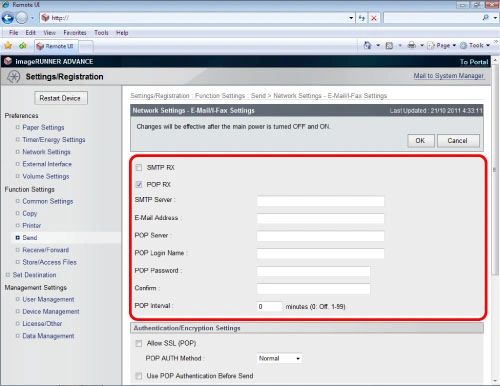Viewport: 500px width, 386px height.
Task: Click the Refresh icon beside address bar
Action: (x=362, y=18)
